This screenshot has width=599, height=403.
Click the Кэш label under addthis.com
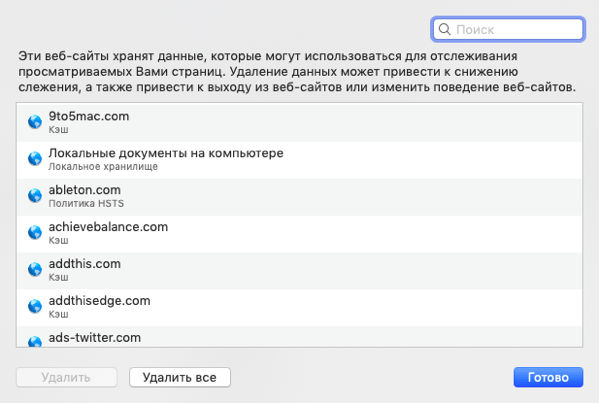tap(58, 277)
